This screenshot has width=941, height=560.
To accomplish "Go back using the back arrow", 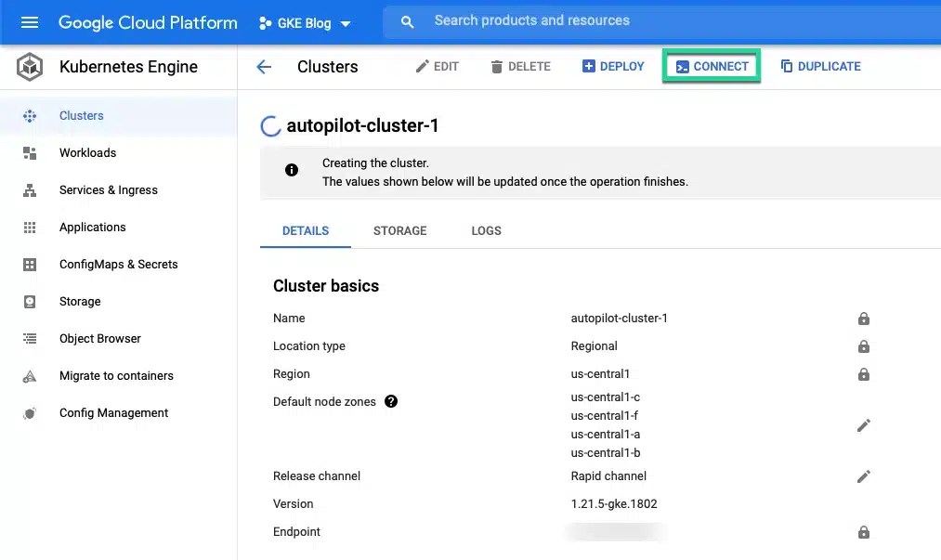I will [264, 66].
